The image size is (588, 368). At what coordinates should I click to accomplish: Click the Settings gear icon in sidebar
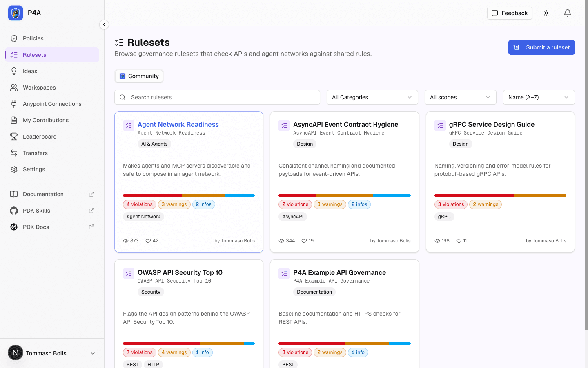click(x=14, y=169)
